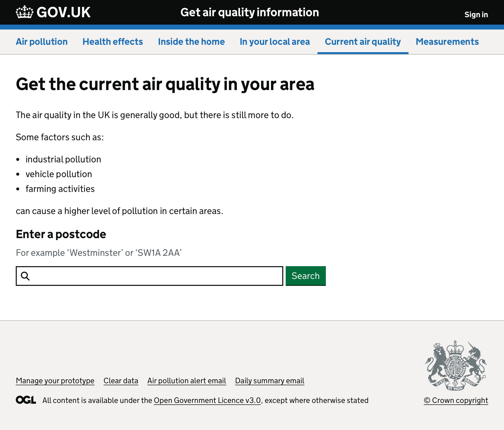Click the 'Health effects' navigation link

click(x=113, y=41)
